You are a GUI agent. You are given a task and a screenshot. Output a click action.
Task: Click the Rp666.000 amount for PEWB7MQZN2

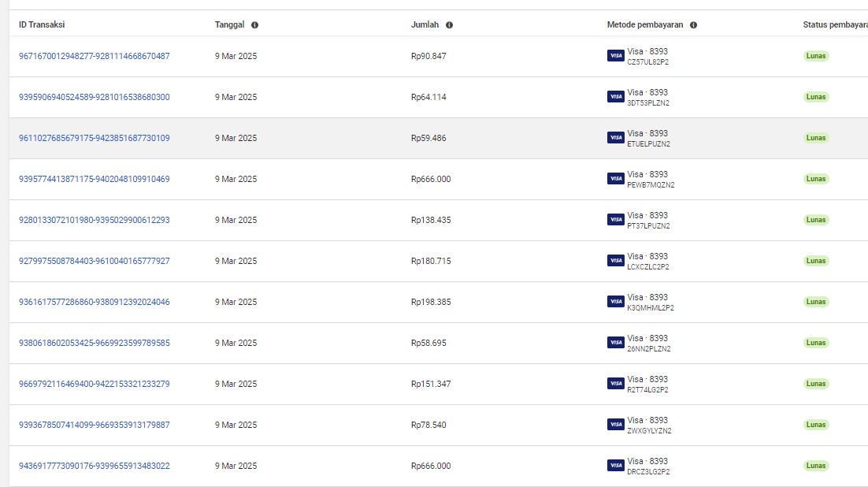[x=431, y=179]
